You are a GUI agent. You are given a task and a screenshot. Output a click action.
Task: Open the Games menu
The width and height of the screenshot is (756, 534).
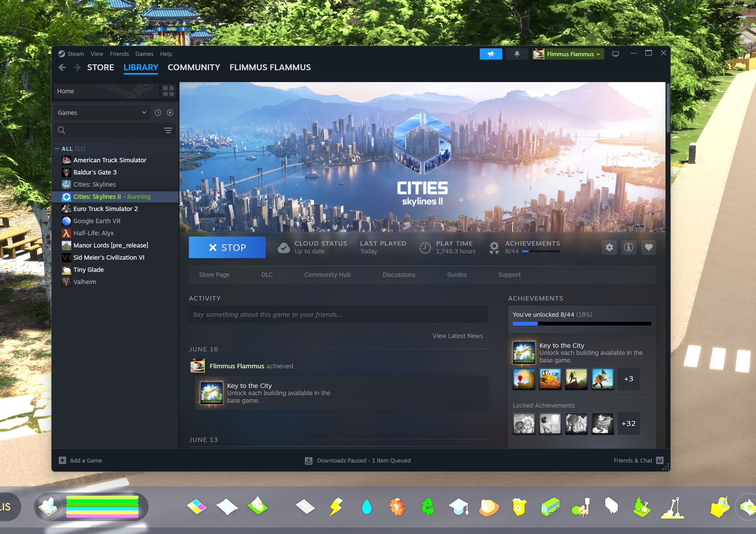(144, 54)
